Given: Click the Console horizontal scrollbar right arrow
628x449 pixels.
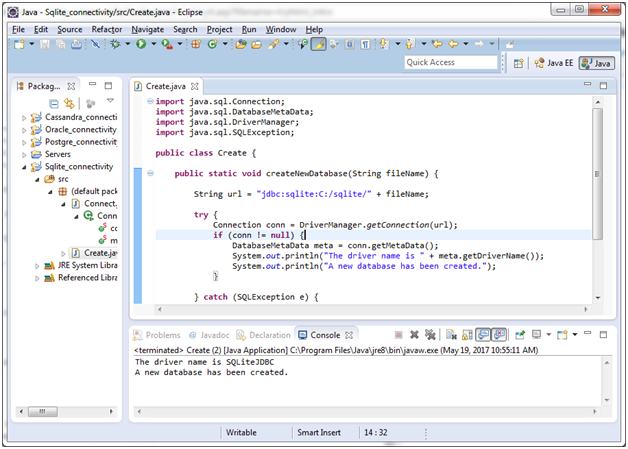Looking at the screenshot, I should 594,411.
